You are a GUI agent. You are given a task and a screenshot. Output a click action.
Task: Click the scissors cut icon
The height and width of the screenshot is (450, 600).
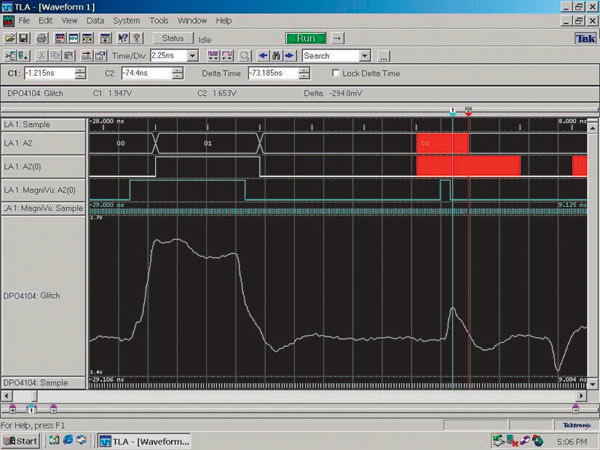tap(42, 56)
